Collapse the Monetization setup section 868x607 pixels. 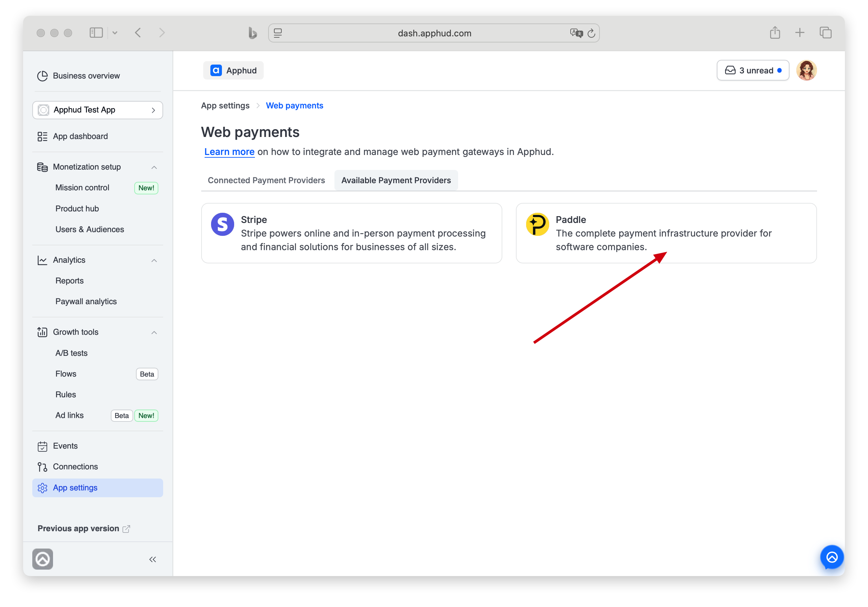tap(154, 167)
